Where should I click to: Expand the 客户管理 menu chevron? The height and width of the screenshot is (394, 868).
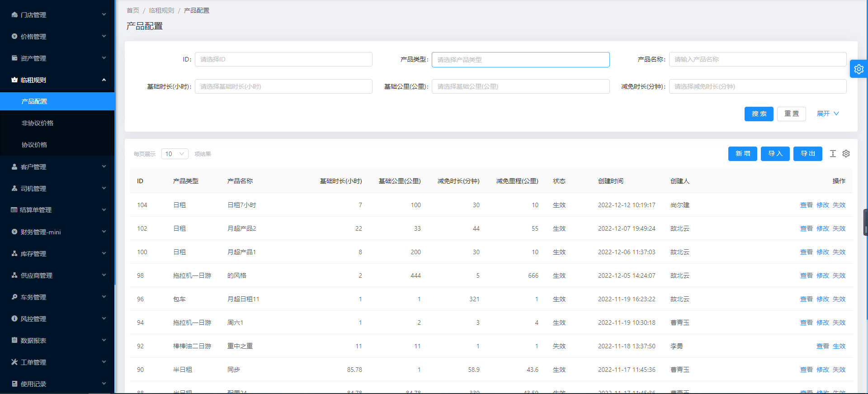click(x=104, y=166)
